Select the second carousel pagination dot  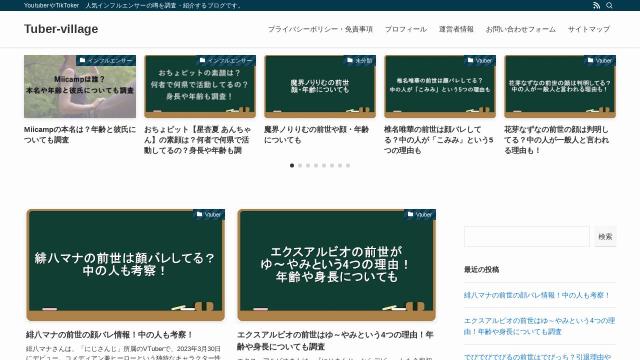pyautogui.click(x=300, y=165)
